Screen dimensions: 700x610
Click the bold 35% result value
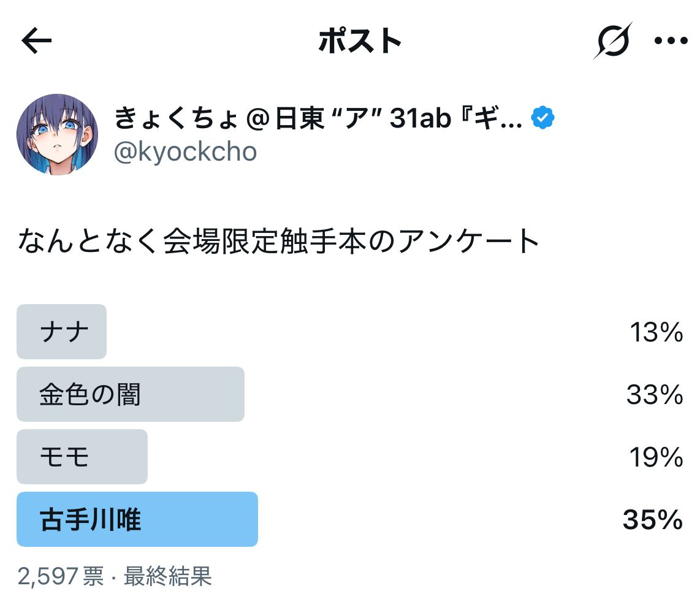[653, 520]
